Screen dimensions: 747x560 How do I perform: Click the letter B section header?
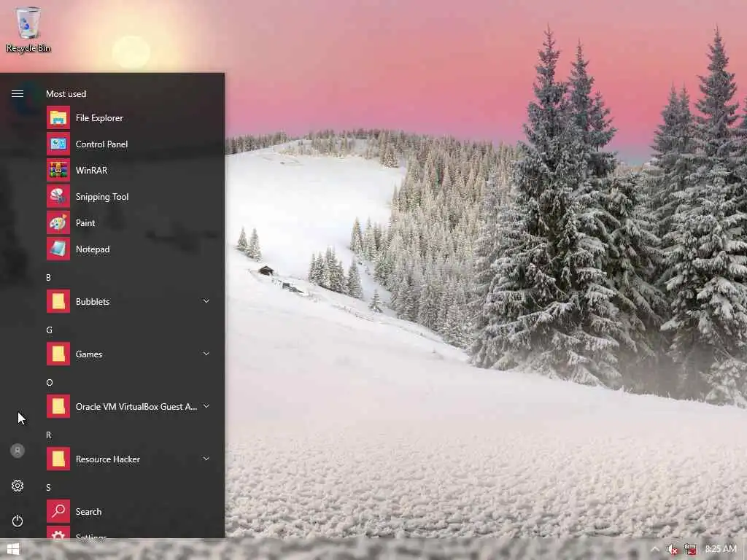click(49, 278)
